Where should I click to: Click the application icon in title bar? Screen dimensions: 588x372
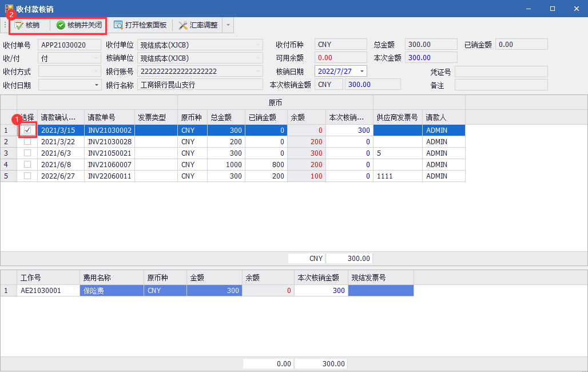[8, 9]
